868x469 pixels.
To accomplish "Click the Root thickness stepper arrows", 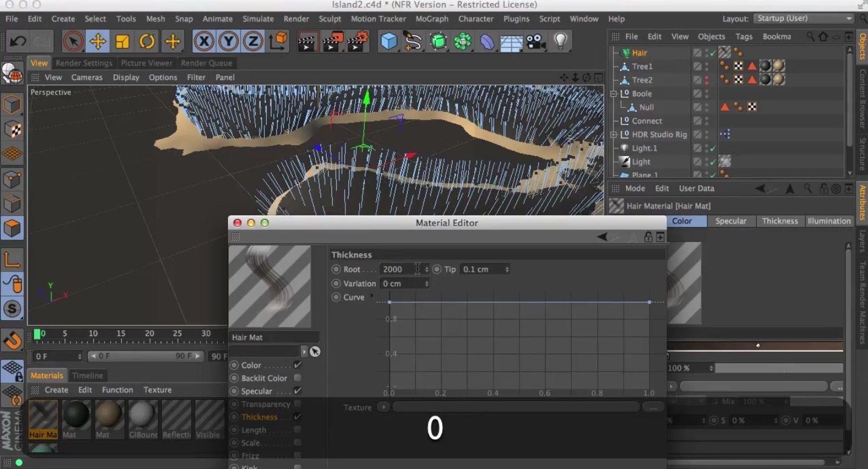I will (426, 269).
